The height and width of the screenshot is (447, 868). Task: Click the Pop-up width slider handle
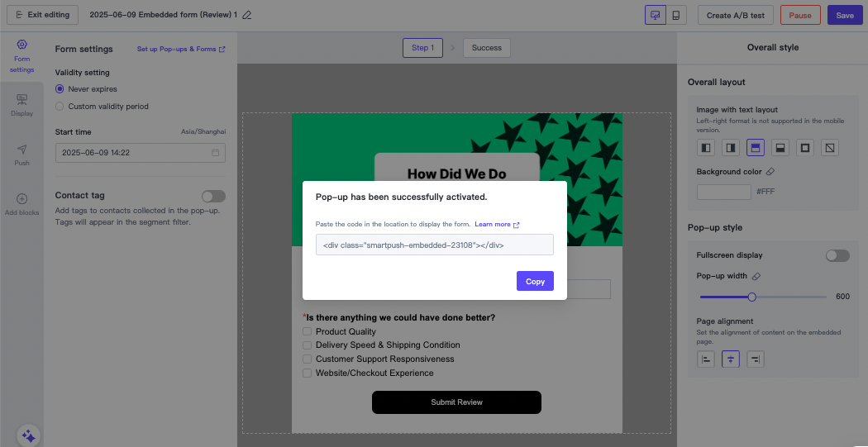[752, 297]
